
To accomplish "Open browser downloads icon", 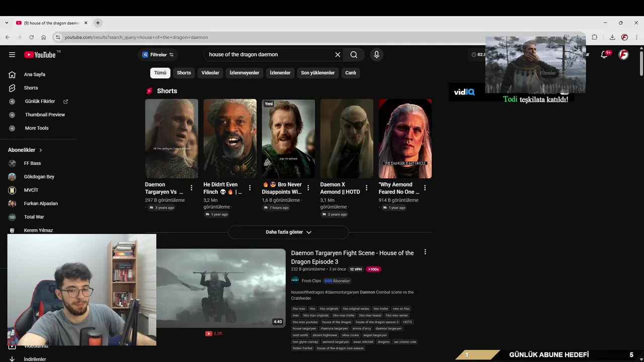I will 612,37.
